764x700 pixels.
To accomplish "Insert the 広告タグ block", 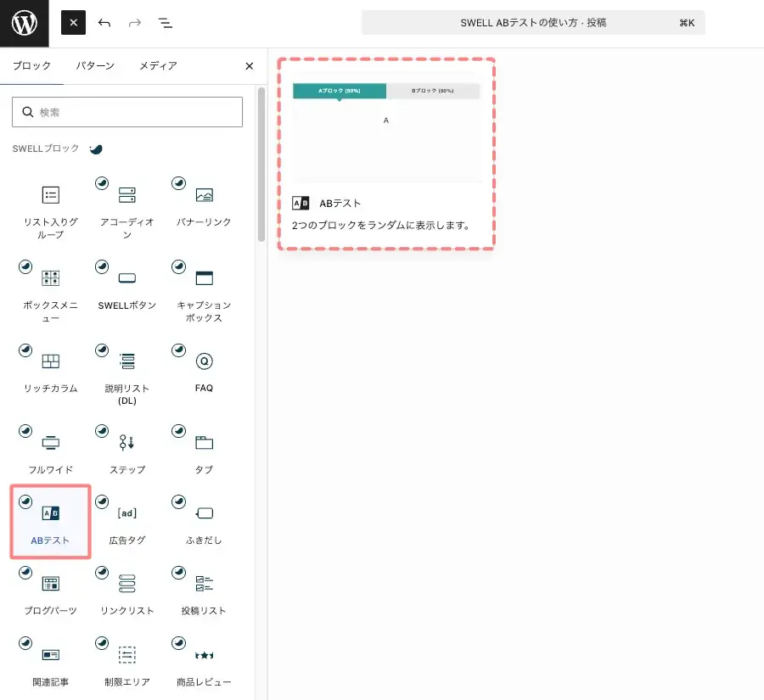I will tap(127, 521).
